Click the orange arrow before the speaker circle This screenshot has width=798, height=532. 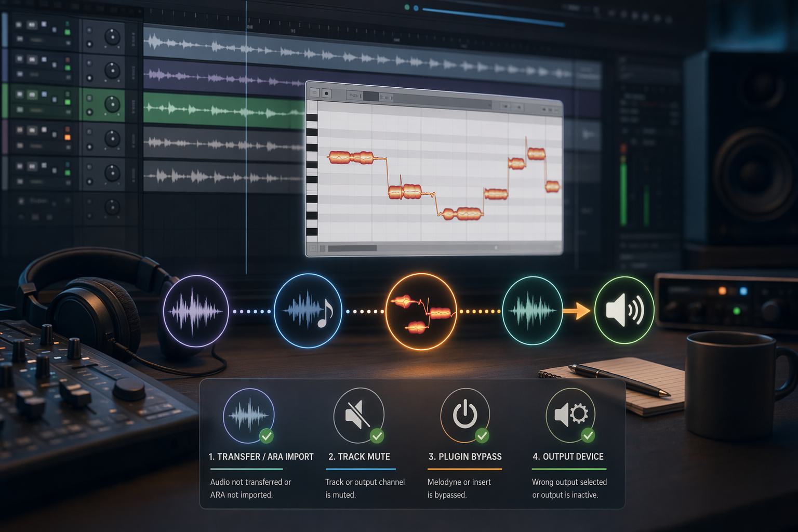(x=577, y=311)
